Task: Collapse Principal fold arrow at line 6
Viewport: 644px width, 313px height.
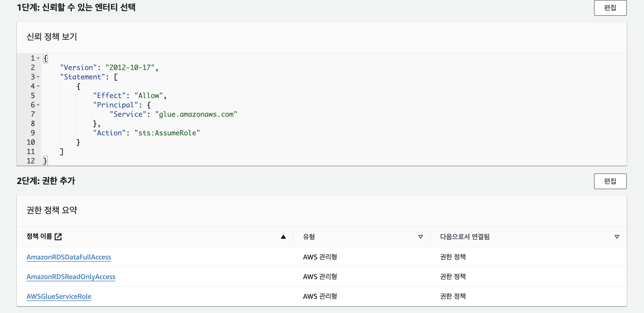Action: pyautogui.click(x=38, y=105)
